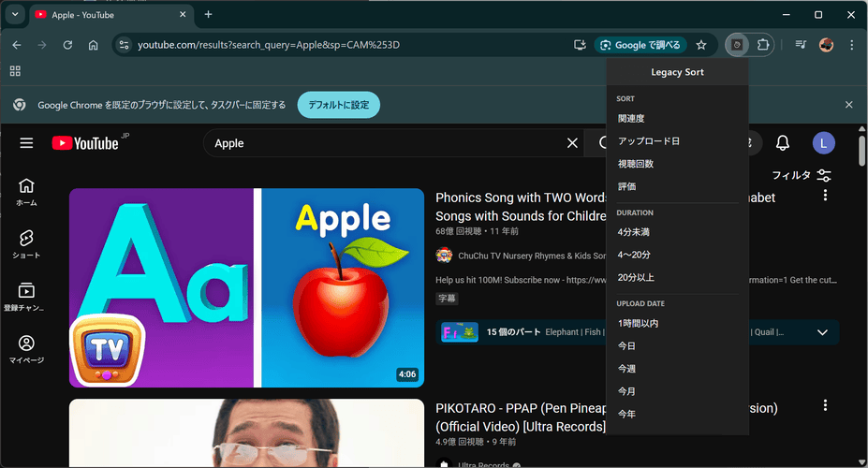Open the Phonics Song video thumbnail

click(246, 287)
